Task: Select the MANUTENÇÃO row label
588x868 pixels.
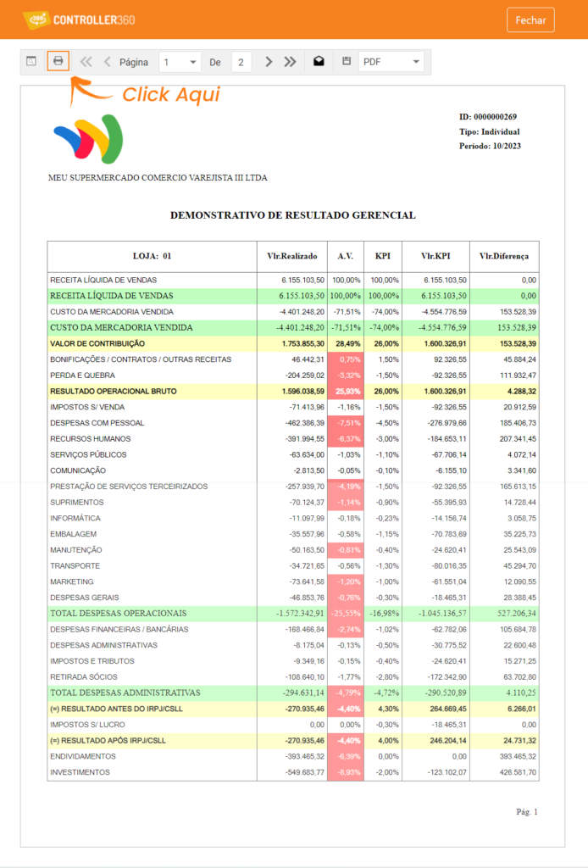Action: [75, 550]
